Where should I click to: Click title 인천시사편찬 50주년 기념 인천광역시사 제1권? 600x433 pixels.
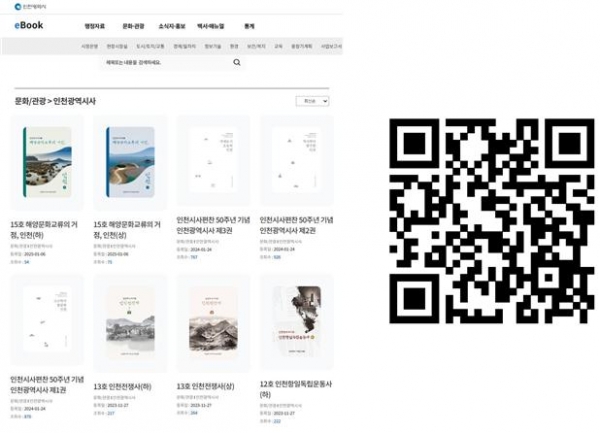point(47,385)
